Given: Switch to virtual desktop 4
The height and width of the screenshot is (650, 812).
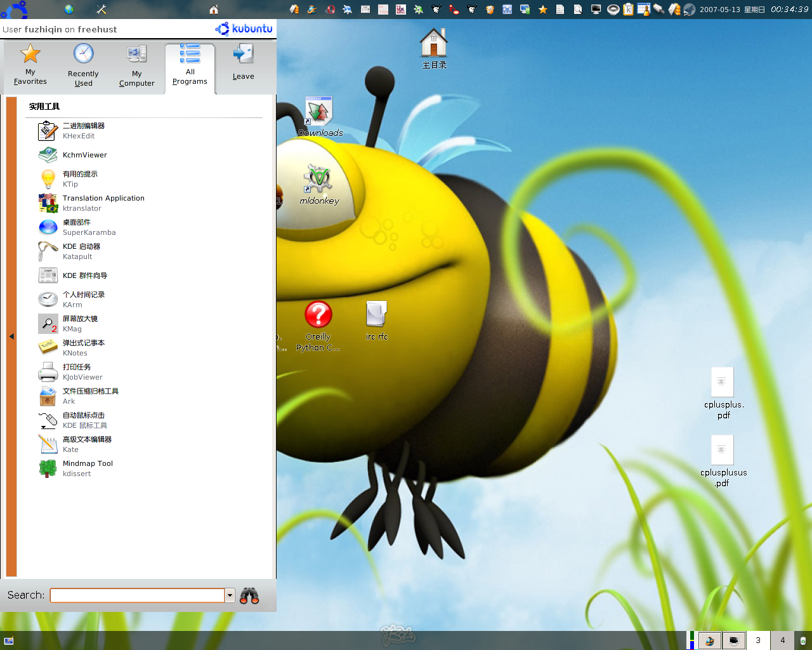Looking at the screenshot, I should click(x=782, y=640).
